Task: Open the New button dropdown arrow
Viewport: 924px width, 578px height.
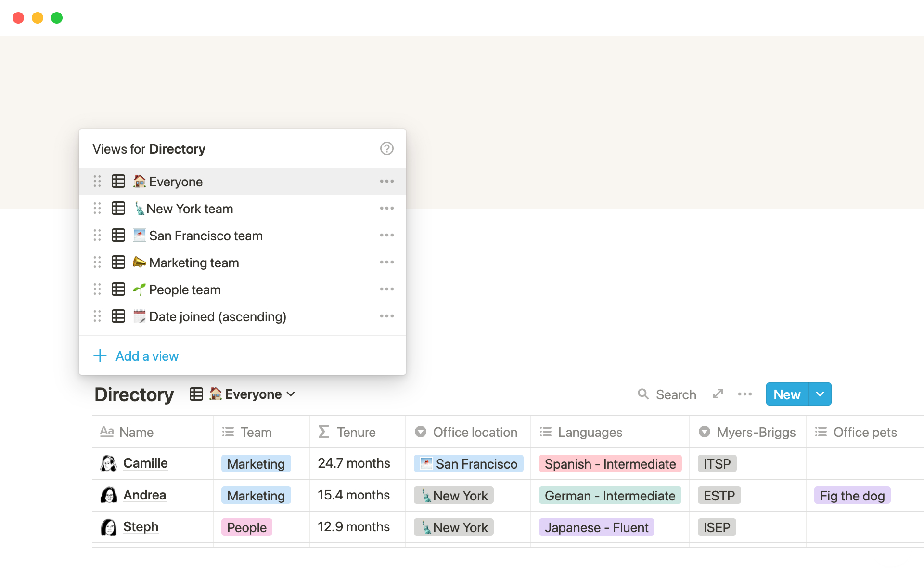Action: [x=820, y=394]
